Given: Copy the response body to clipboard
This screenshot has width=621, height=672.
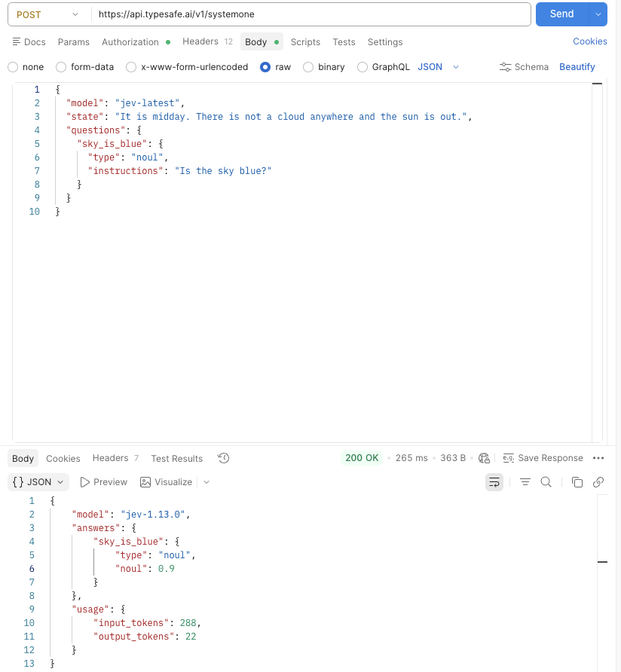Looking at the screenshot, I should (577, 482).
